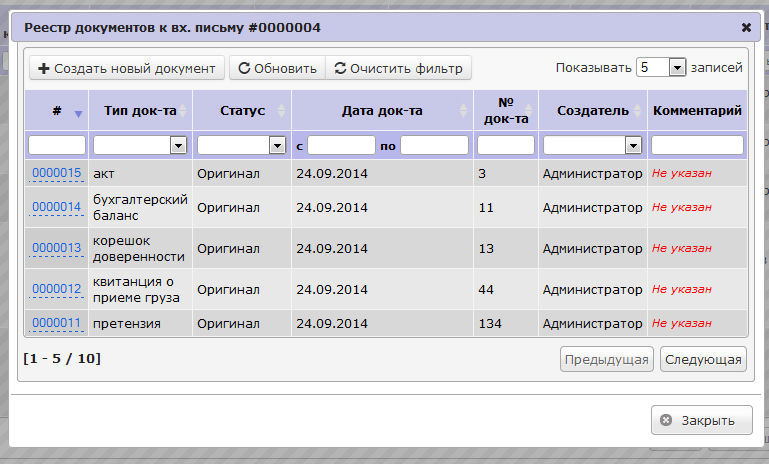The width and height of the screenshot is (769, 464).
Task: Select the 'акт' document type cell
Action: [140, 173]
